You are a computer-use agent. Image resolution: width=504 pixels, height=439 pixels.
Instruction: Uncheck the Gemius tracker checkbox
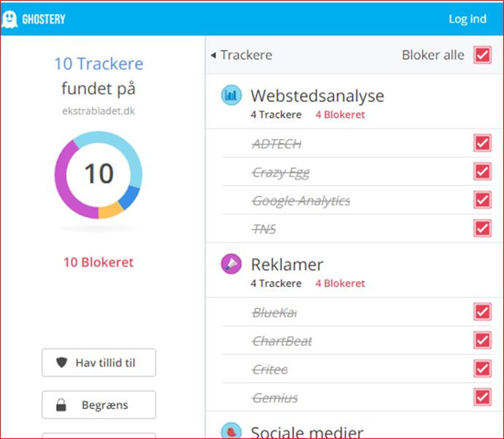[482, 397]
